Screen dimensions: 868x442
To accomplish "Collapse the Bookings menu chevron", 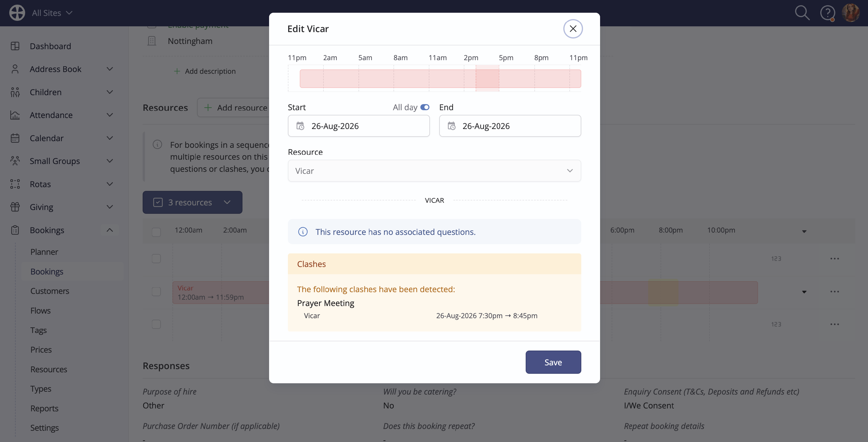I will tap(109, 230).
